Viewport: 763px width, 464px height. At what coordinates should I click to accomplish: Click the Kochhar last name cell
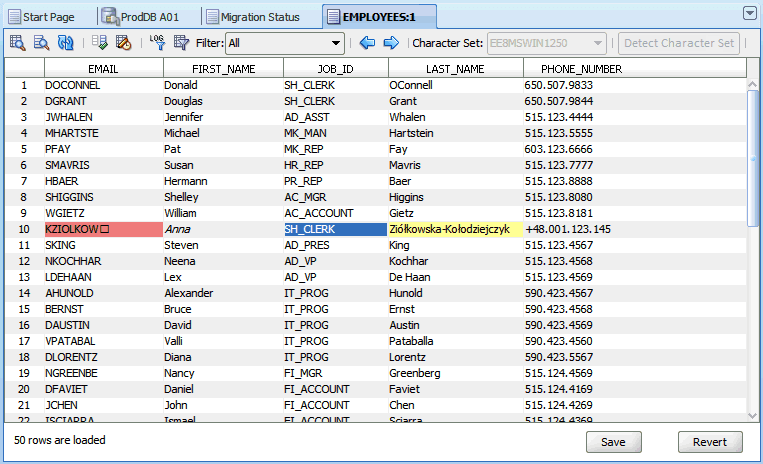(456, 261)
